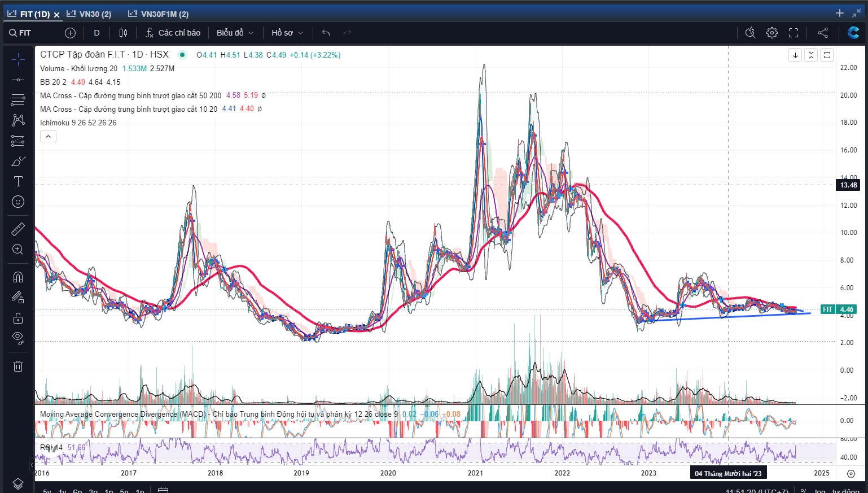Click the CTCP Tập đoàn F.I.T title
The image size is (868, 493).
click(104, 54)
